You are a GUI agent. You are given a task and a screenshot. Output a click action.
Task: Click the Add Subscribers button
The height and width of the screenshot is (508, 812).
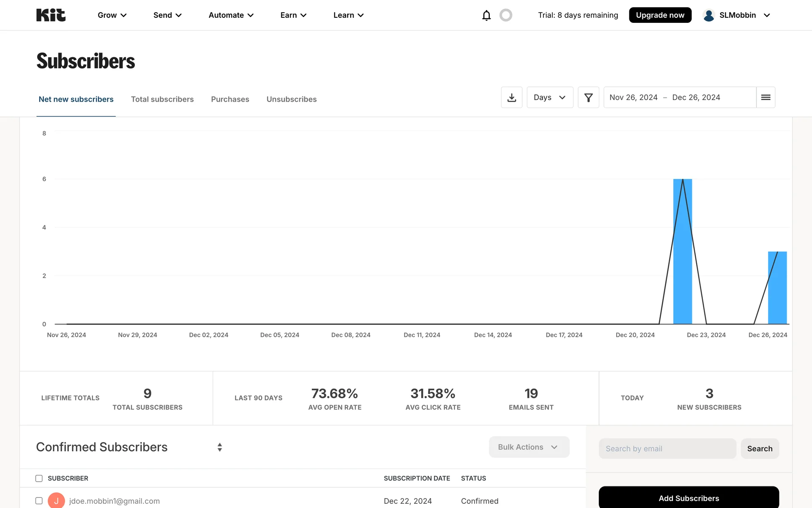click(689, 498)
